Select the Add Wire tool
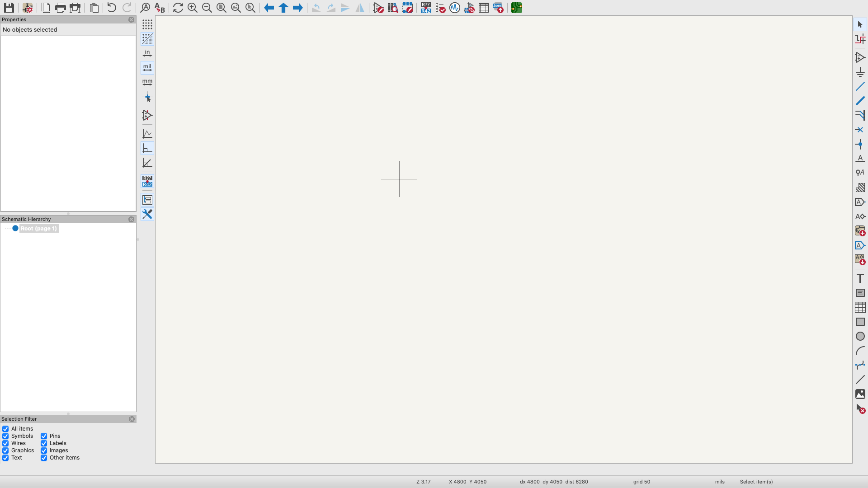This screenshot has width=868, height=488. pos(860,86)
